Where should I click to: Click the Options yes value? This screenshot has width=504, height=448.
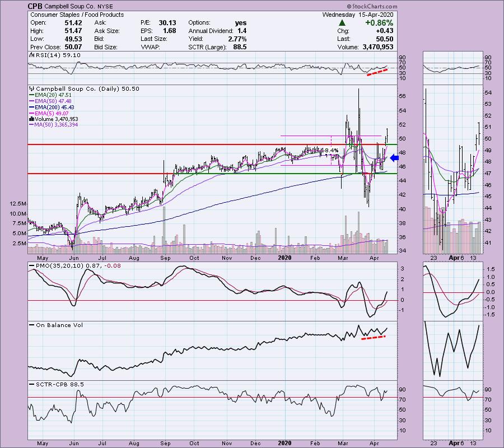point(241,23)
